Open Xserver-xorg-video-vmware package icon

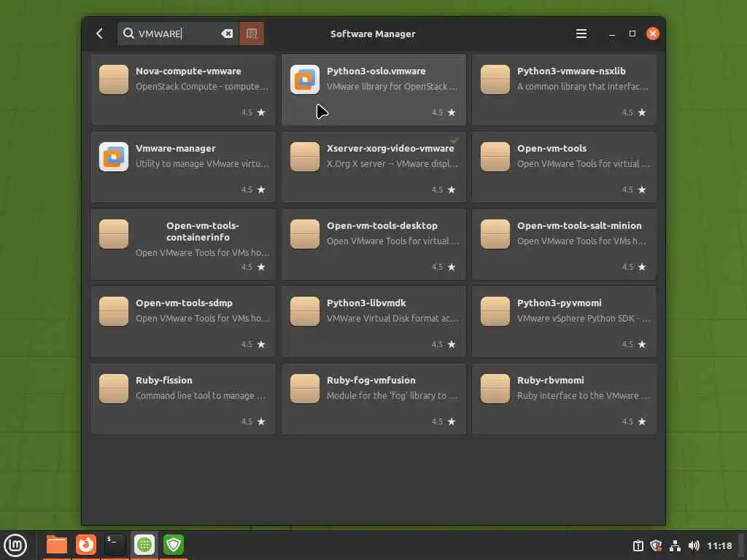coord(304,157)
